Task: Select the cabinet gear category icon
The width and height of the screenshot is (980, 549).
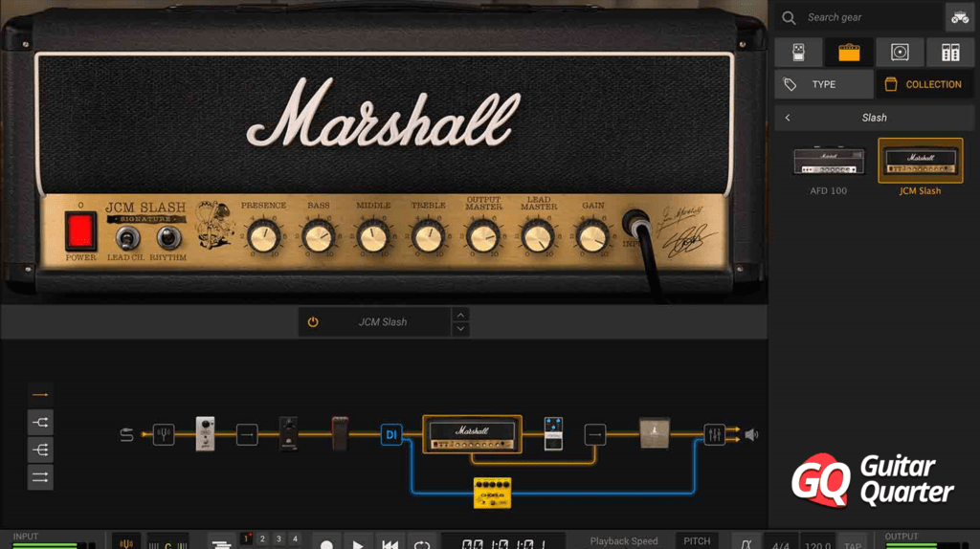Action: pos(900,53)
